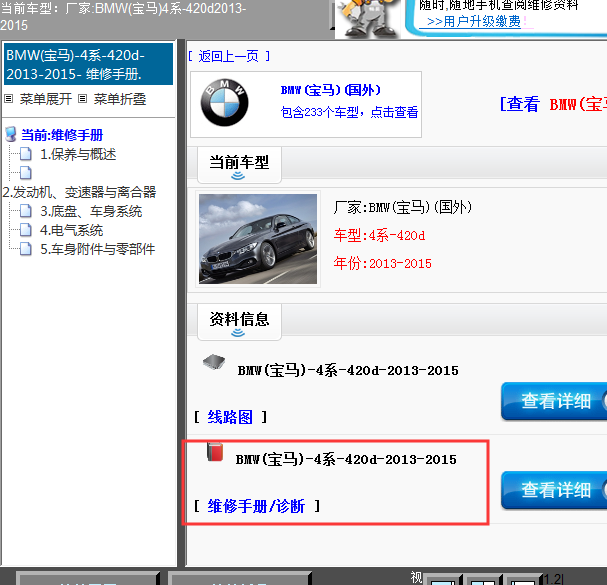Click the 当前车型 title bar text at top

tap(123, 16)
